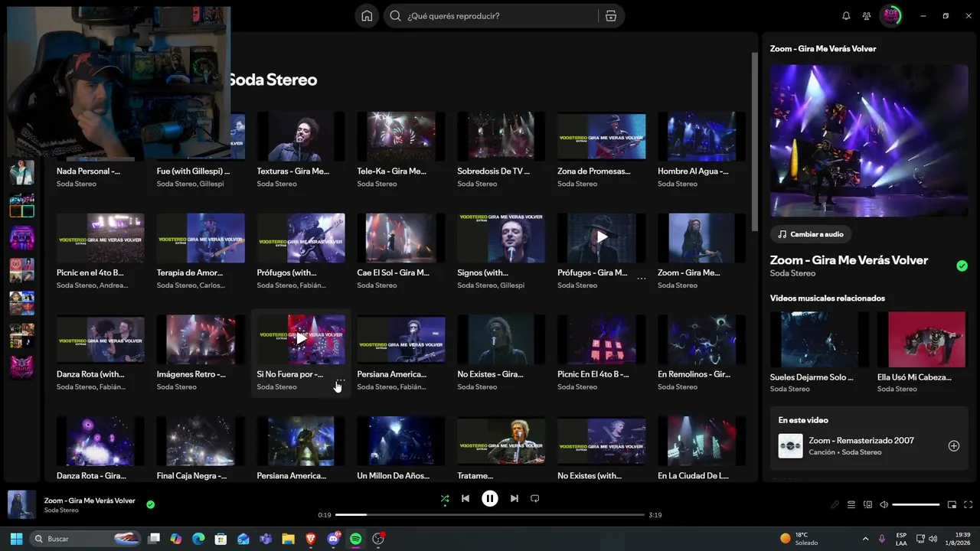
Task: Play the 'Si No Fuera por' video
Action: click(301, 339)
